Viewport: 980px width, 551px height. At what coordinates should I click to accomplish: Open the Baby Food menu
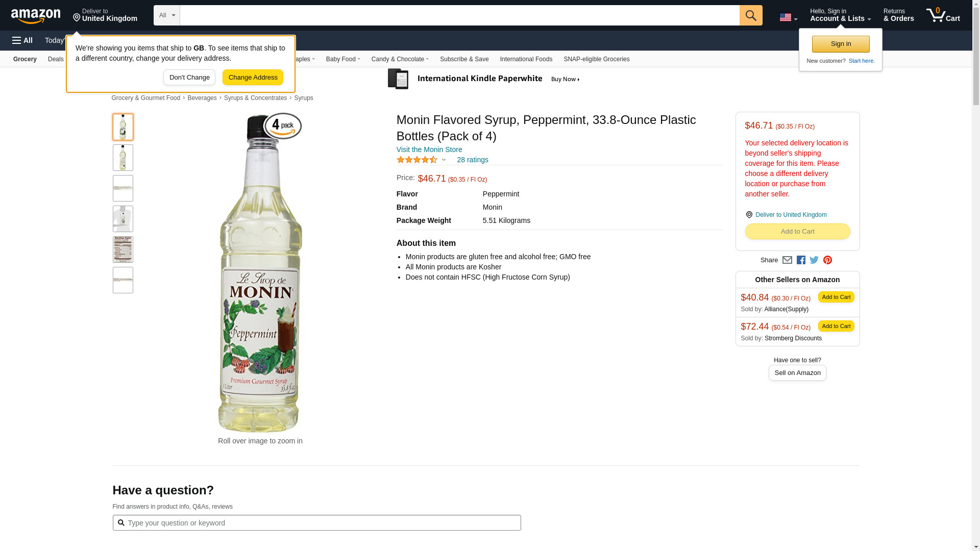[343, 59]
